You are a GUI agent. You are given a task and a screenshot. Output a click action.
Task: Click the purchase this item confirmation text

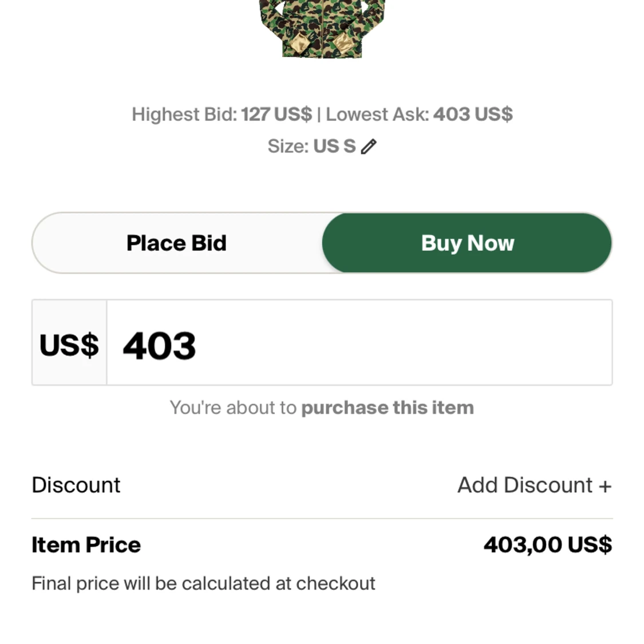pos(388,408)
